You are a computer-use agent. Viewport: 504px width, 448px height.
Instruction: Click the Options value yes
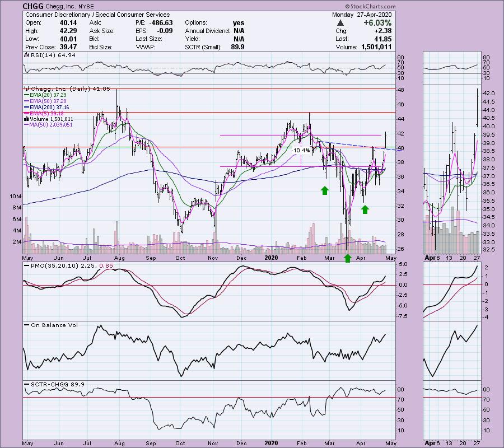[x=239, y=23]
